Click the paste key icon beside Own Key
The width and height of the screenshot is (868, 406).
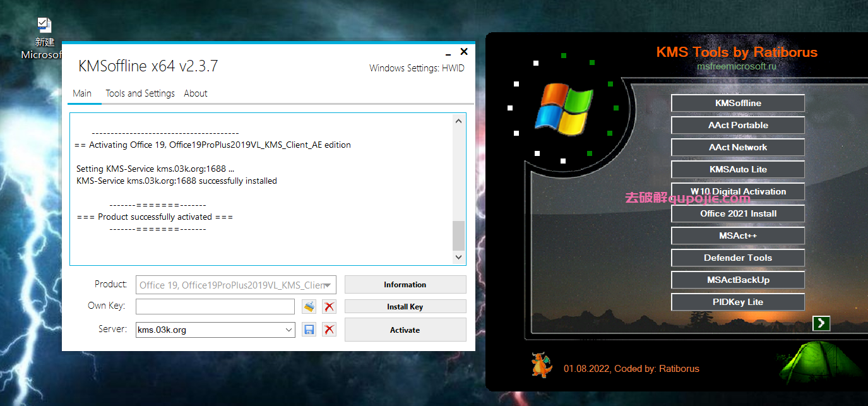point(309,307)
